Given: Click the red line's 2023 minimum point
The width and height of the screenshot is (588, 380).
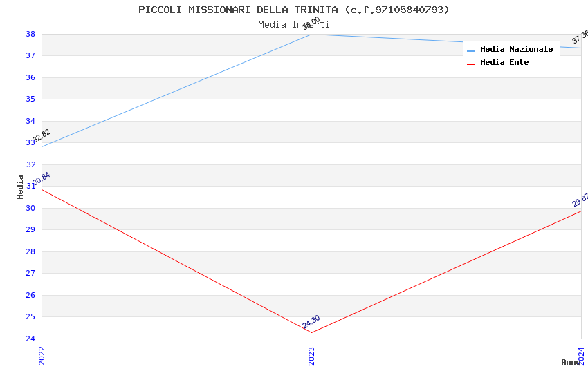Looking at the screenshot, I should click(x=311, y=332).
